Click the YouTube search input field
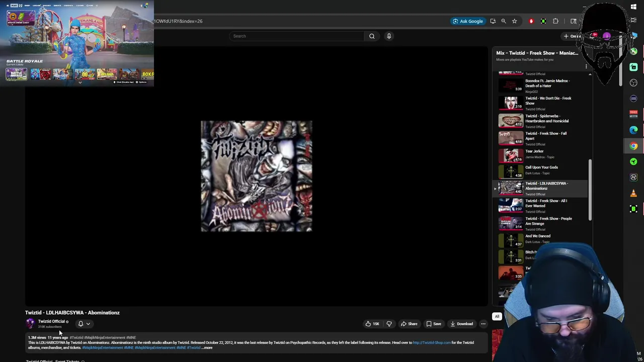Image resolution: width=644 pixels, height=362 pixels. click(297, 36)
